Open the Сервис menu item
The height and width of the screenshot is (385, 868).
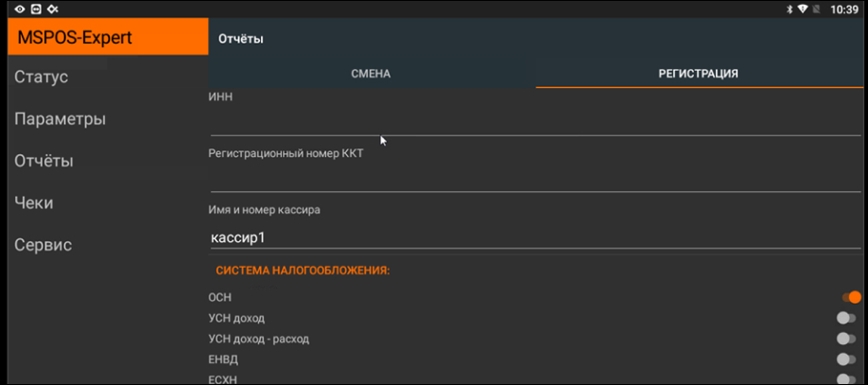pyautogui.click(x=43, y=244)
